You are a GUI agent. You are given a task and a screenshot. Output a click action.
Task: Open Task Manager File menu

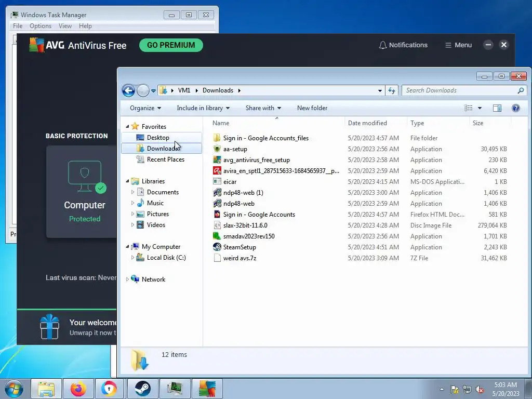(x=18, y=26)
